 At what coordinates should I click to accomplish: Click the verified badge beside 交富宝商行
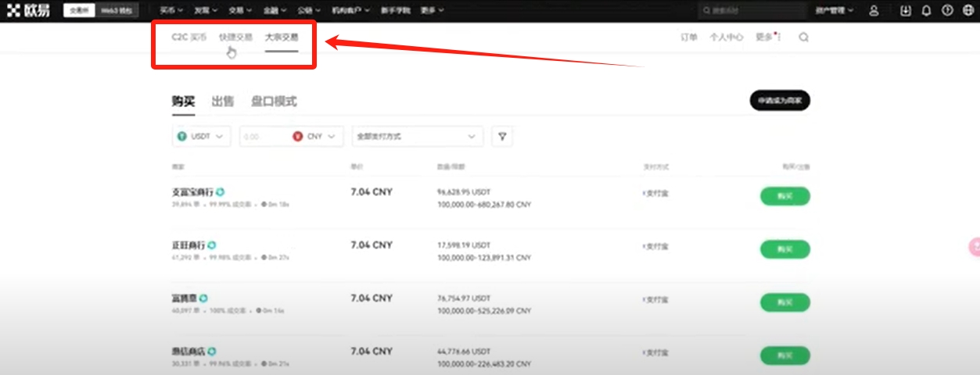[x=221, y=191]
